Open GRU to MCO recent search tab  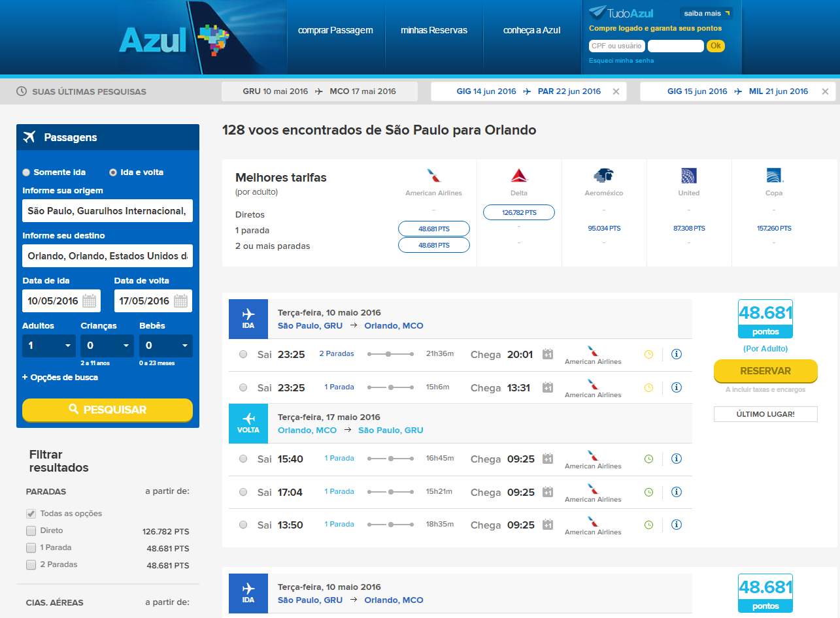coord(320,91)
